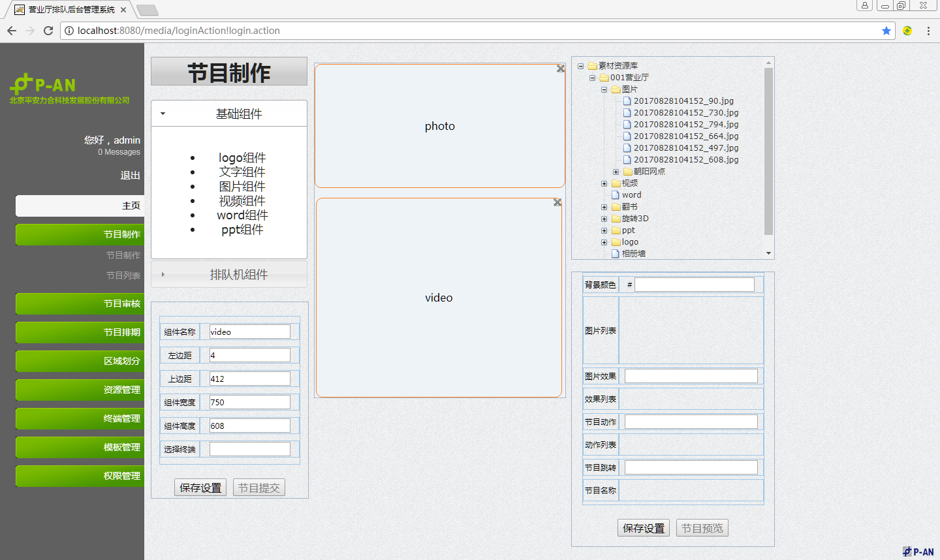Screen dimensions: 940x560
Task: Expand the ppt folder
Action: pos(604,230)
